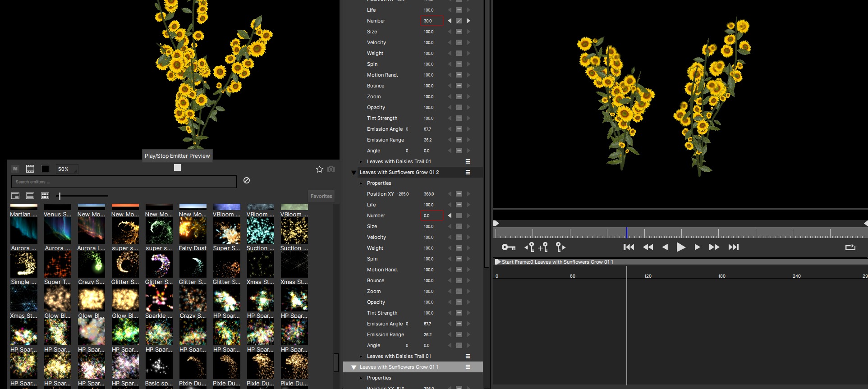Viewport: 868px width, 389px height.
Task: Select the Fairy Dust emitter thumbnail
Action: click(193, 231)
